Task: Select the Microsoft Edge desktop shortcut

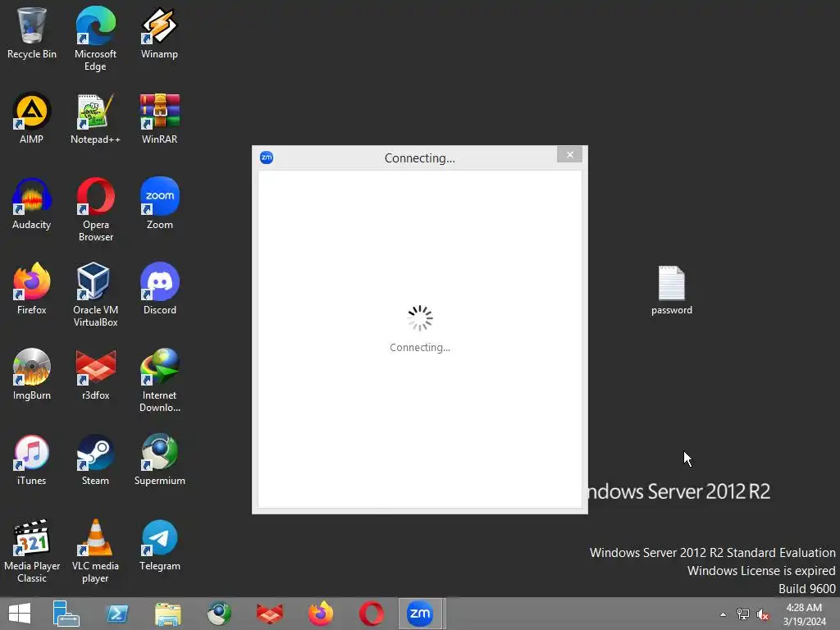Action: [95, 39]
